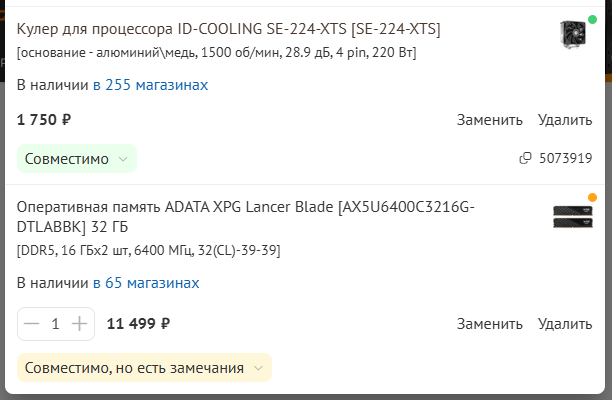Click product code number 5073919
Viewport: 612px width, 400px height.
coord(566,158)
